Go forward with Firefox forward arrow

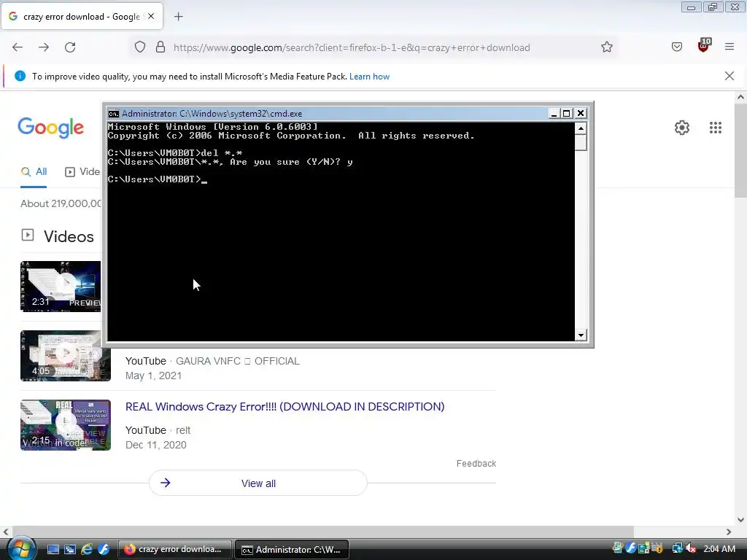[44, 47]
